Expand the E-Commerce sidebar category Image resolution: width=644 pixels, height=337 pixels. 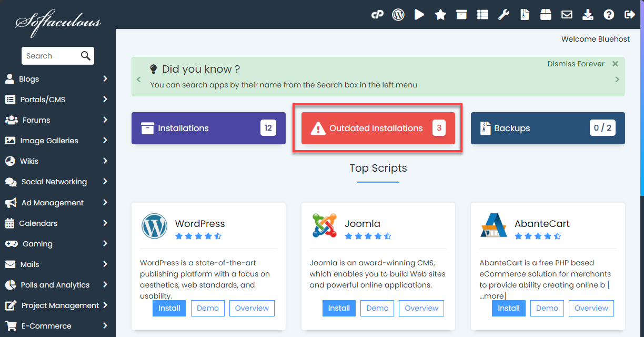pos(57,326)
